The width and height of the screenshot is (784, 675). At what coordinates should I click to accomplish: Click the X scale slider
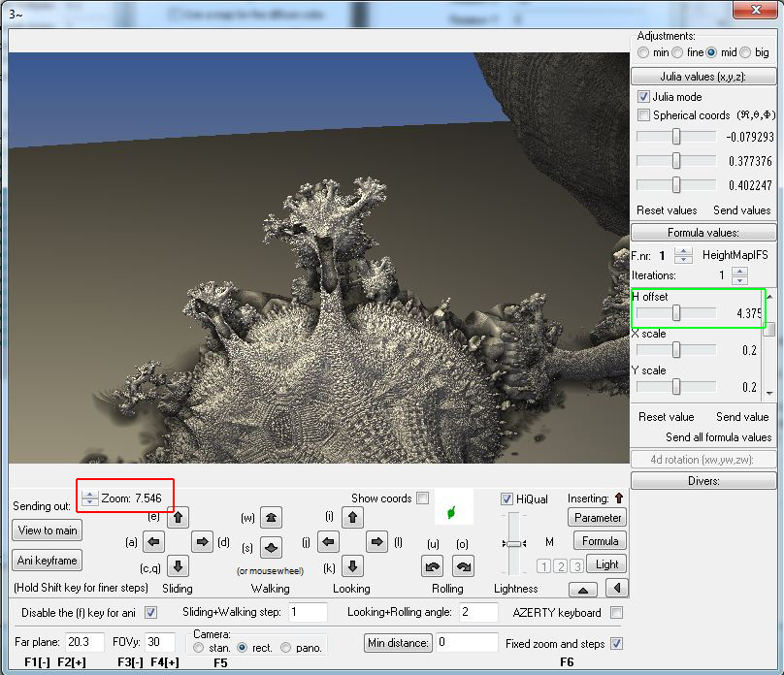pos(676,350)
